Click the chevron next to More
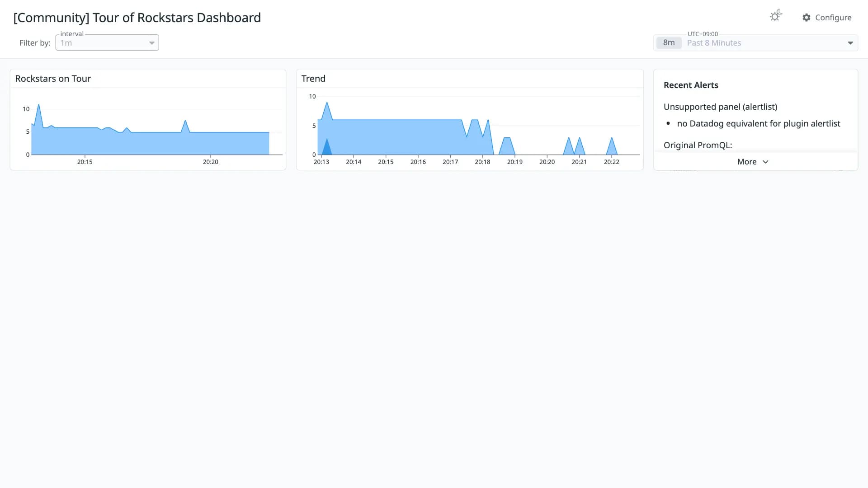This screenshot has height=488, width=868. pos(765,162)
